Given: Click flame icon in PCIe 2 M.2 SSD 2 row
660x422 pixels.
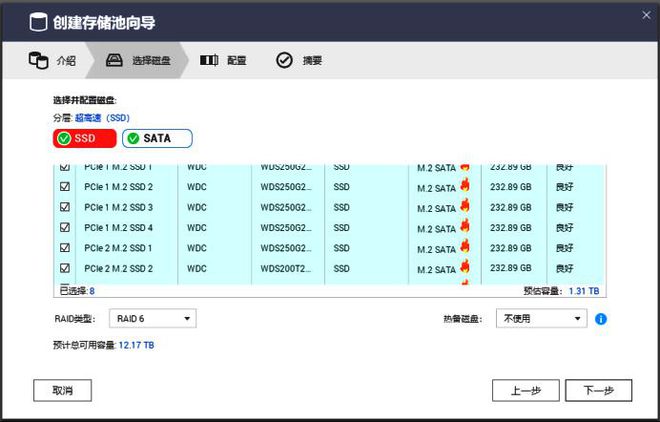Looking at the screenshot, I should (x=465, y=266).
